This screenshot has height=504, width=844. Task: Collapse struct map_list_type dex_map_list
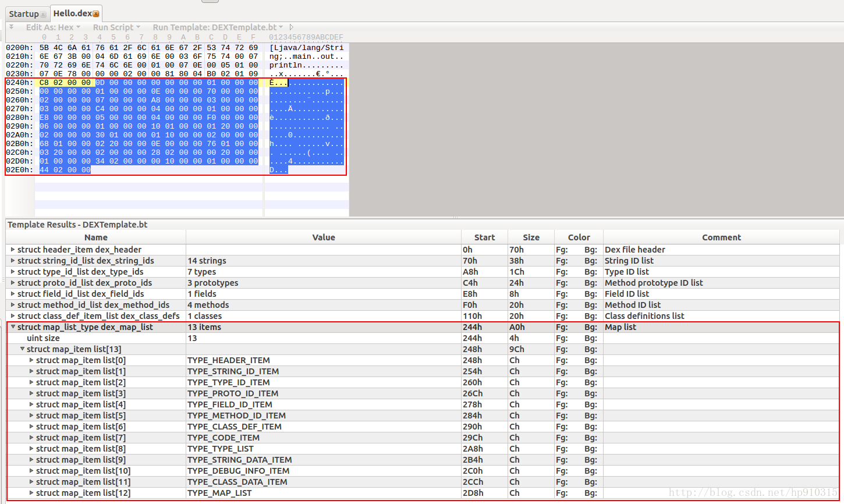[13, 327]
